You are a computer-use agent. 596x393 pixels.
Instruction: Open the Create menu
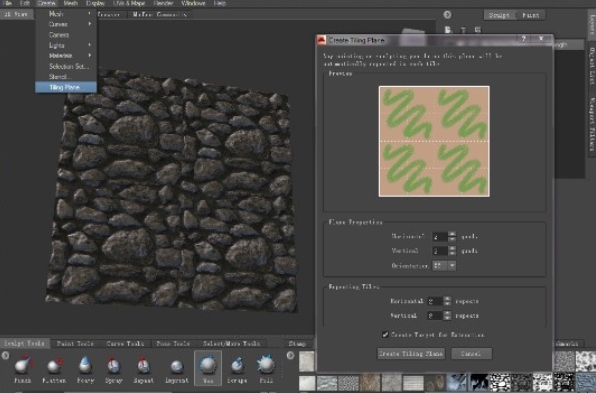click(x=47, y=3)
